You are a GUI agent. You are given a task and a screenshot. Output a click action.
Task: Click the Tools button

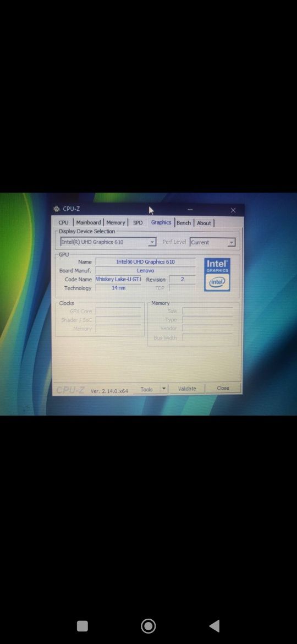click(146, 389)
